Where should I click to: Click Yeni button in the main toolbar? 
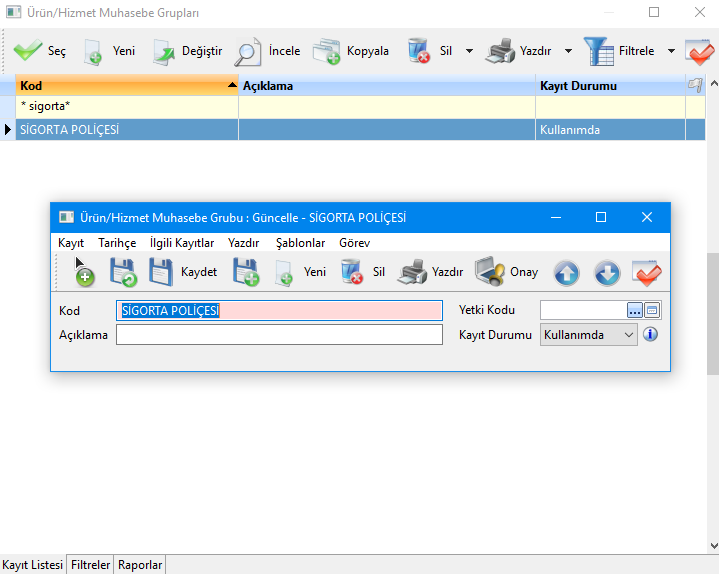(108, 51)
